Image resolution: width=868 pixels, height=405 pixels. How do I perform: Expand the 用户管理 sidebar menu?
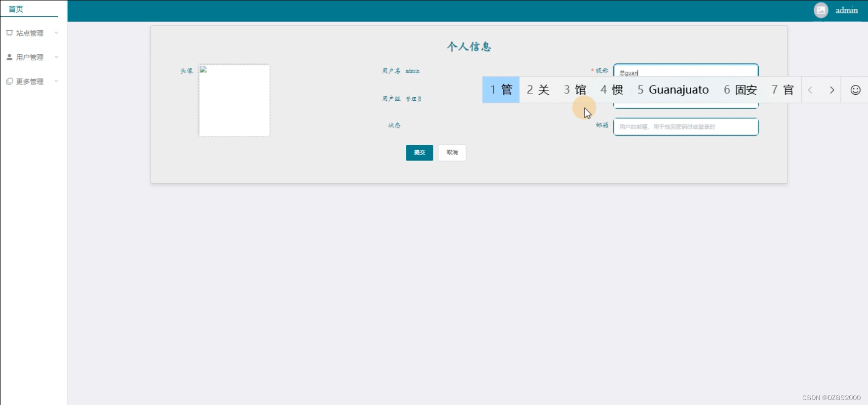click(33, 57)
